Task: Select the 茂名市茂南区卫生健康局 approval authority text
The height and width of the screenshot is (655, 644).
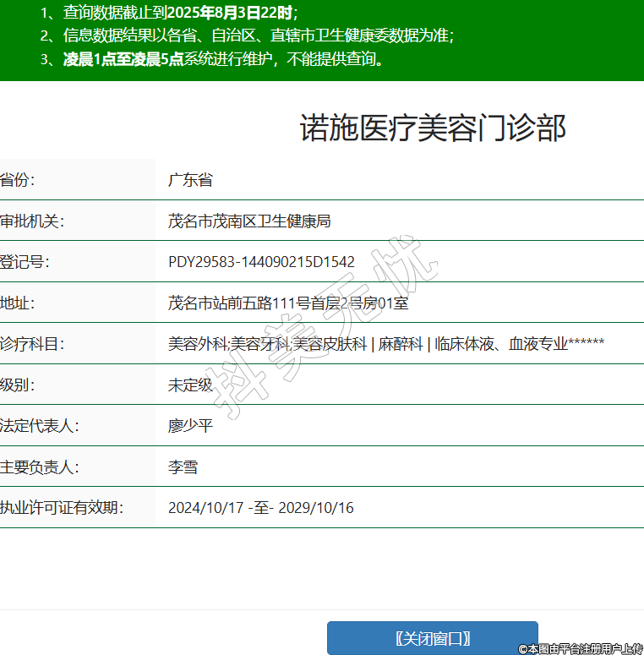Action: (249, 221)
